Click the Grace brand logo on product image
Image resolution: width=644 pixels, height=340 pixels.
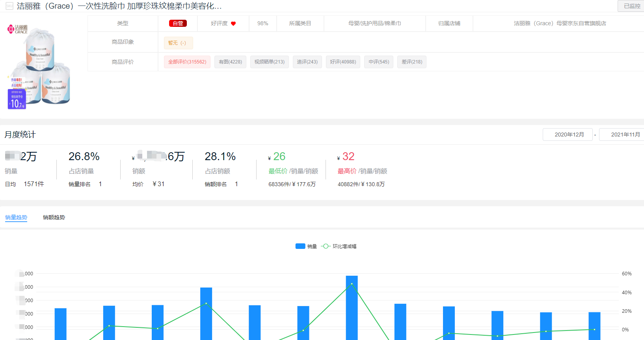[18, 29]
